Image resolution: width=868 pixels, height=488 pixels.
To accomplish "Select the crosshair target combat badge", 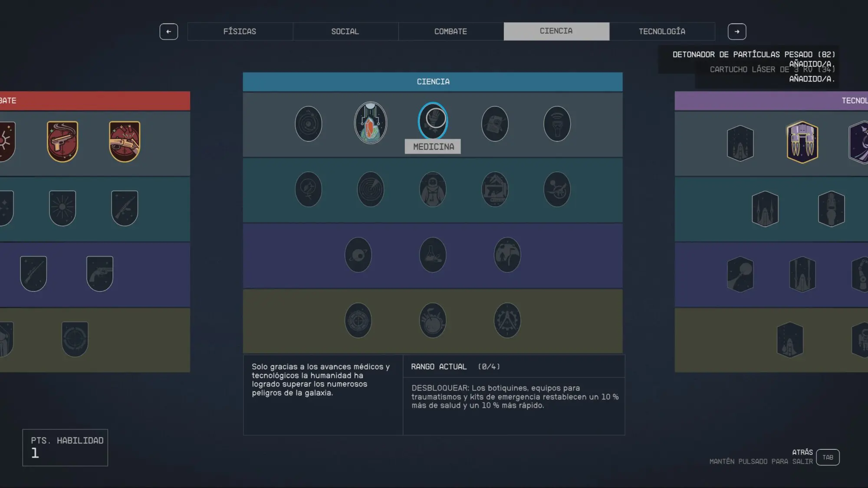I will pyautogui.click(x=75, y=339).
